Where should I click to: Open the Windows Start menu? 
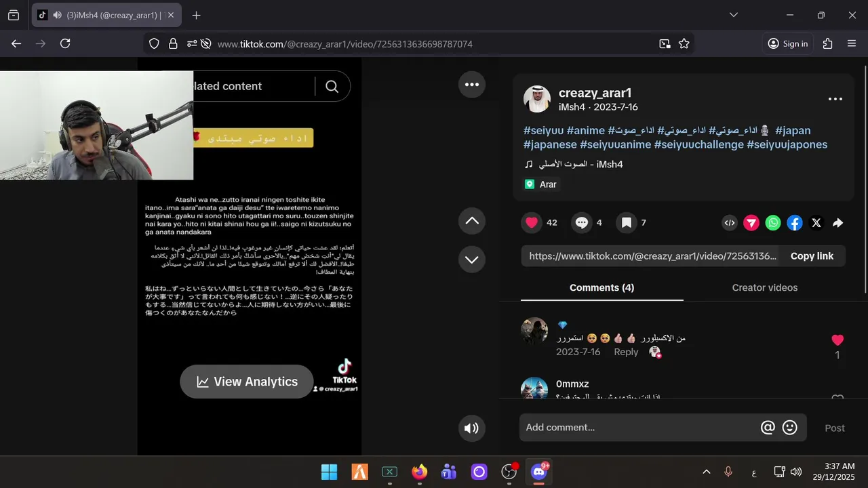(329, 472)
